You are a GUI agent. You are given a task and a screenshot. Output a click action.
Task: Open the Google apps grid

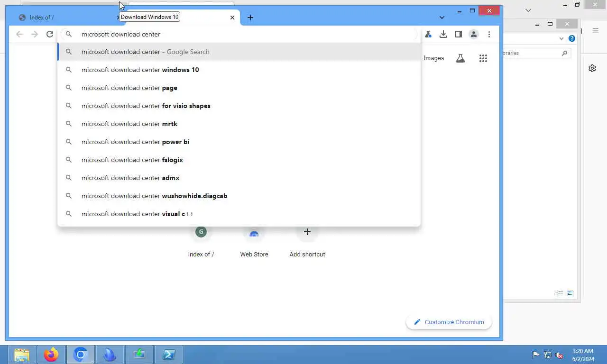pos(483,58)
